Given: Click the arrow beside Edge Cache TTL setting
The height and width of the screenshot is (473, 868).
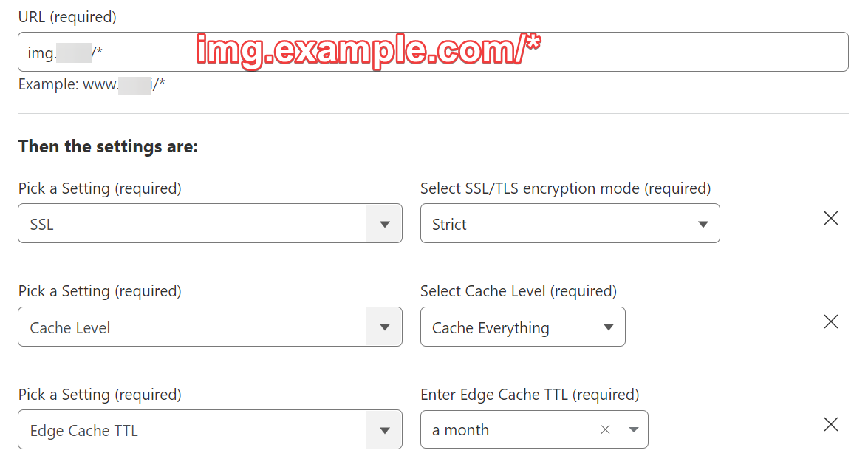Looking at the screenshot, I should click(384, 430).
